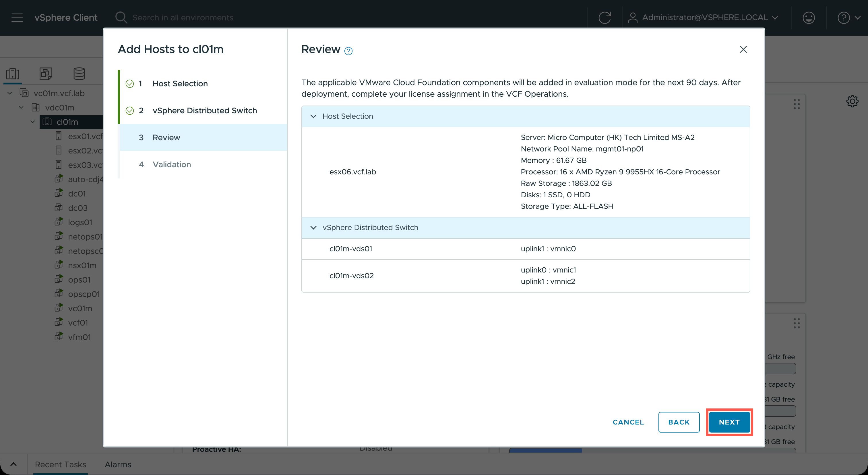Open the Storage inventory view icon

79,73
